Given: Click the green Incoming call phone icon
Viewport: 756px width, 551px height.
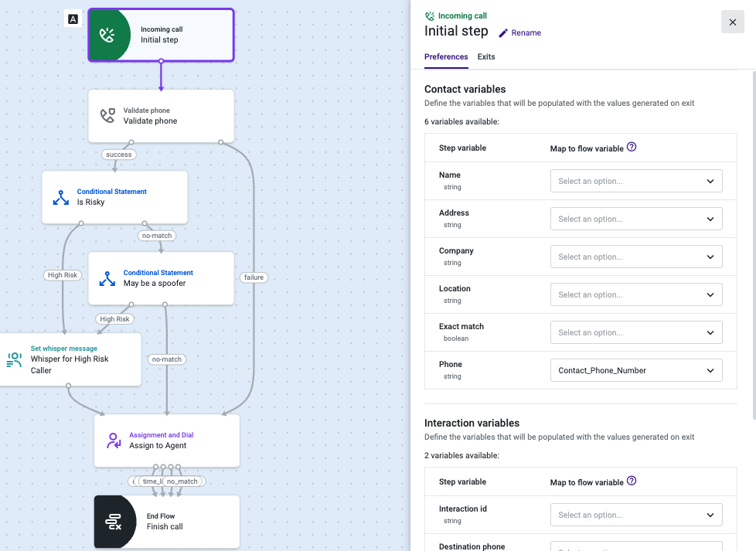Looking at the screenshot, I should pyautogui.click(x=107, y=35).
